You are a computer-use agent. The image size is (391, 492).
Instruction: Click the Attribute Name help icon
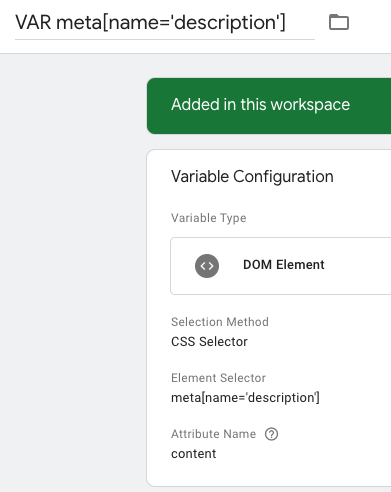[x=271, y=434]
